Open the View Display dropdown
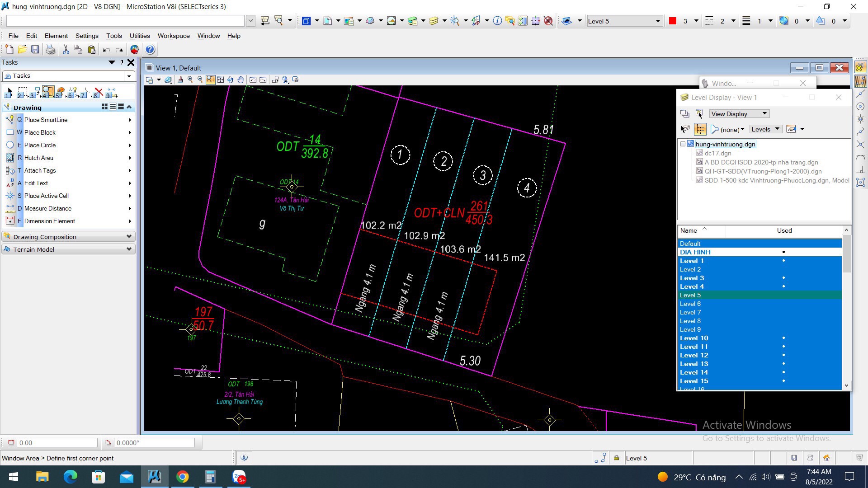The width and height of the screenshot is (868, 488). 739,114
